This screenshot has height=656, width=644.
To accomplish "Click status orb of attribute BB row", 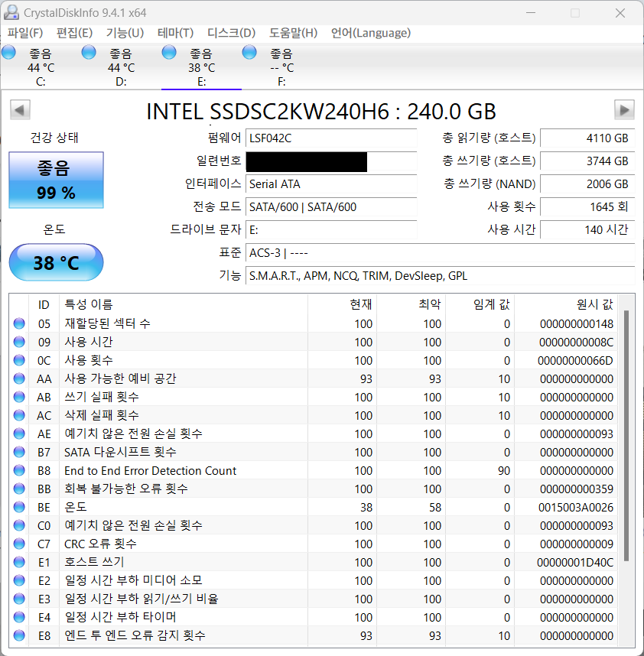I will (x=19, y=489).
